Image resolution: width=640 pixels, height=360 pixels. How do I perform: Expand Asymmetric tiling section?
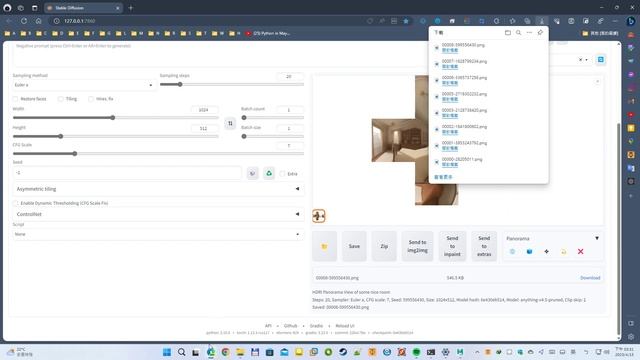point(158,189)
